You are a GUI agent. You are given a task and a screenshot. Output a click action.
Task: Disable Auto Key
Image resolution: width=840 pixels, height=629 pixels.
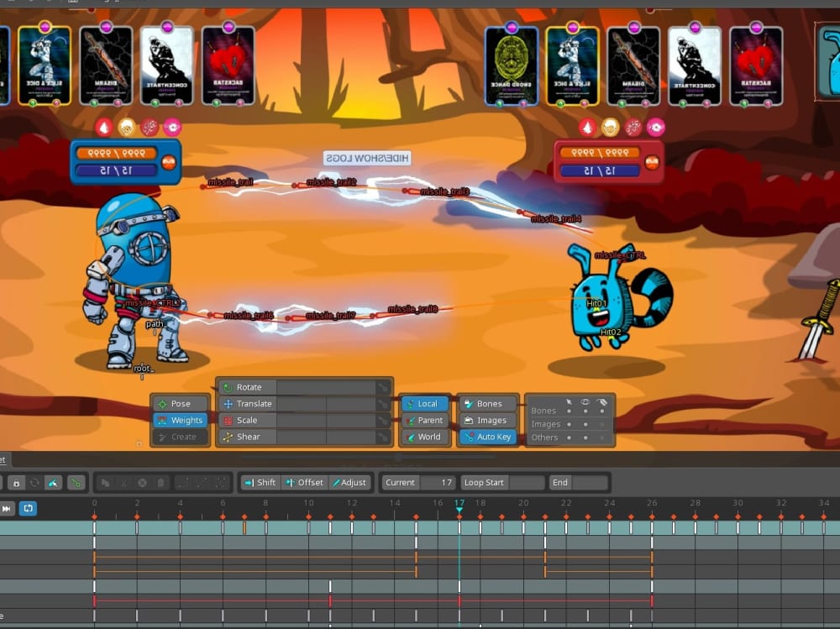[x=488, y=437]
